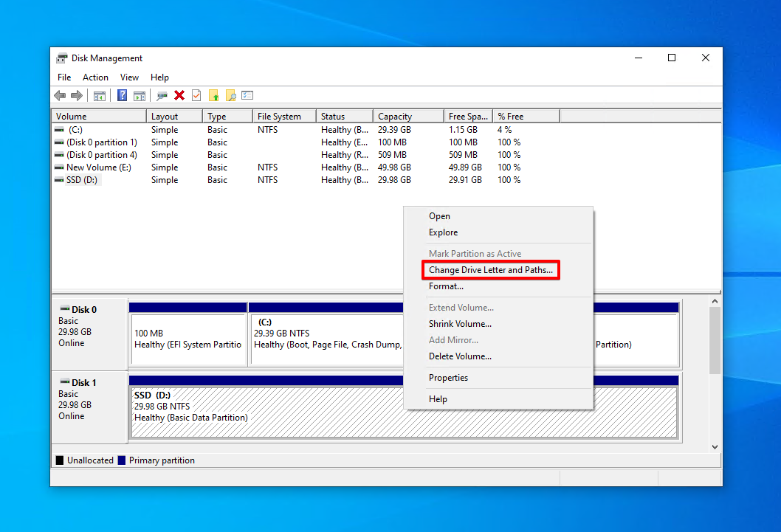
Task: Open the View menu
Action: tap(129, 77)
